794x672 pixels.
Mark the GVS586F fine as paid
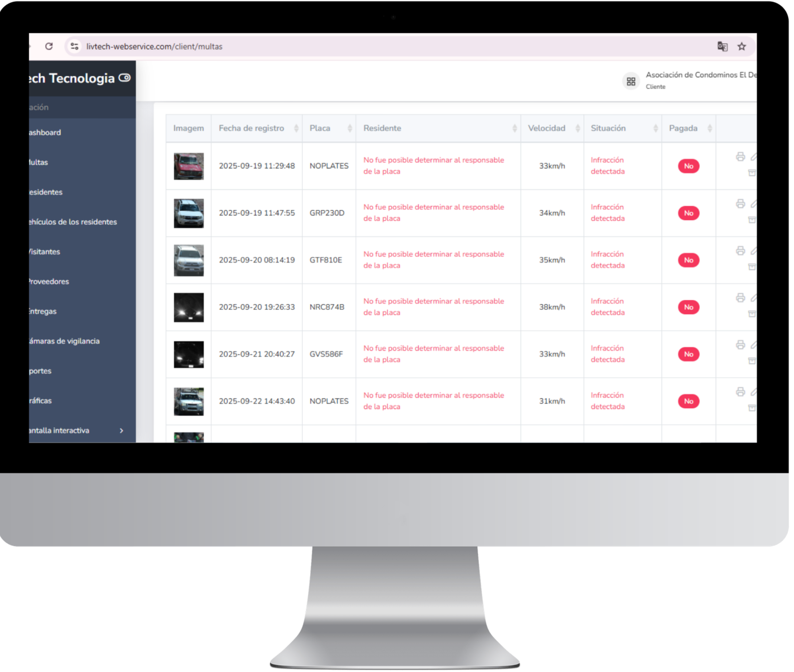(688, 354)
